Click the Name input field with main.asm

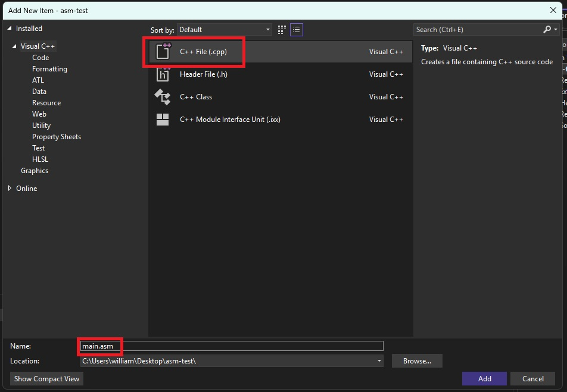click(232, 346)
